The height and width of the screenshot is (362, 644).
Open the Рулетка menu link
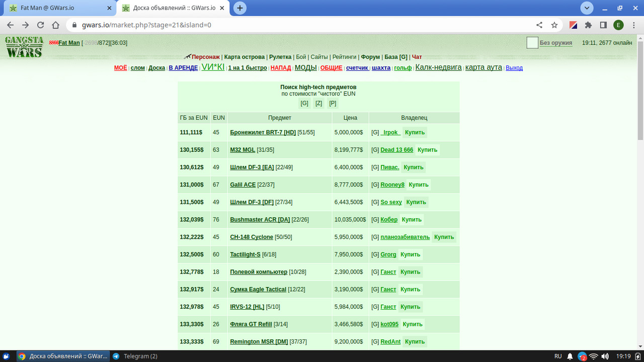[x=280, y=57]
